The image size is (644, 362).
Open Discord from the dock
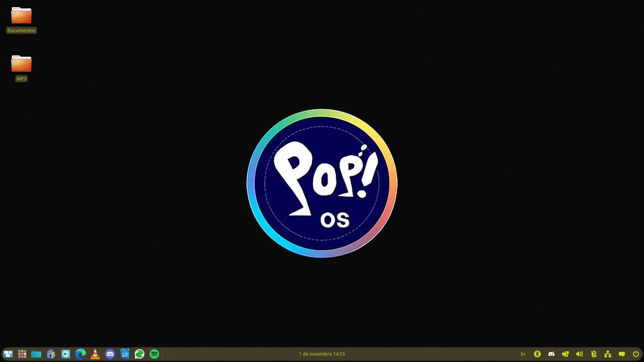click(110, 354)
